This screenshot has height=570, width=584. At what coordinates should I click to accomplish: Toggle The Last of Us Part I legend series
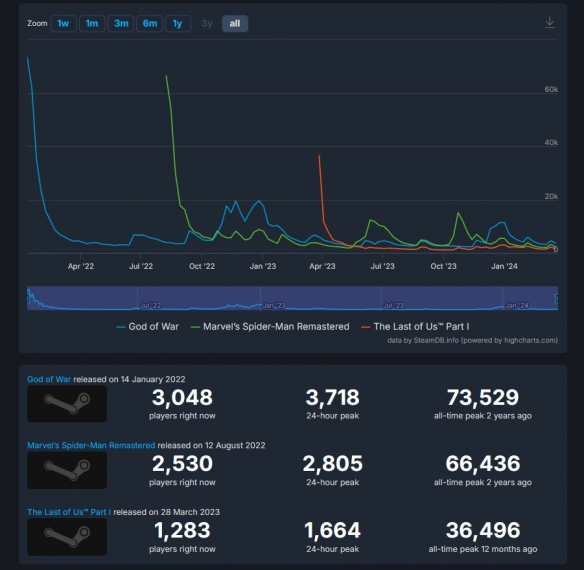click(415, 327)
